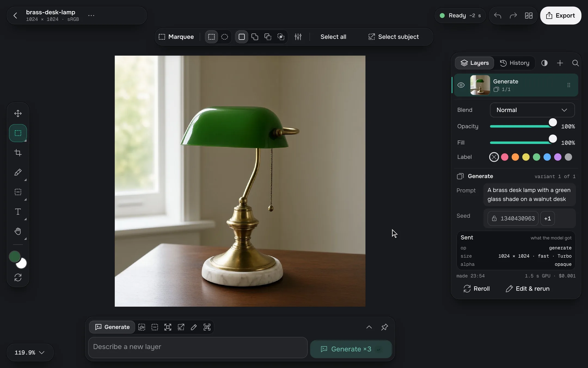Select the upscale mode in prompt bar

(207, 327)
